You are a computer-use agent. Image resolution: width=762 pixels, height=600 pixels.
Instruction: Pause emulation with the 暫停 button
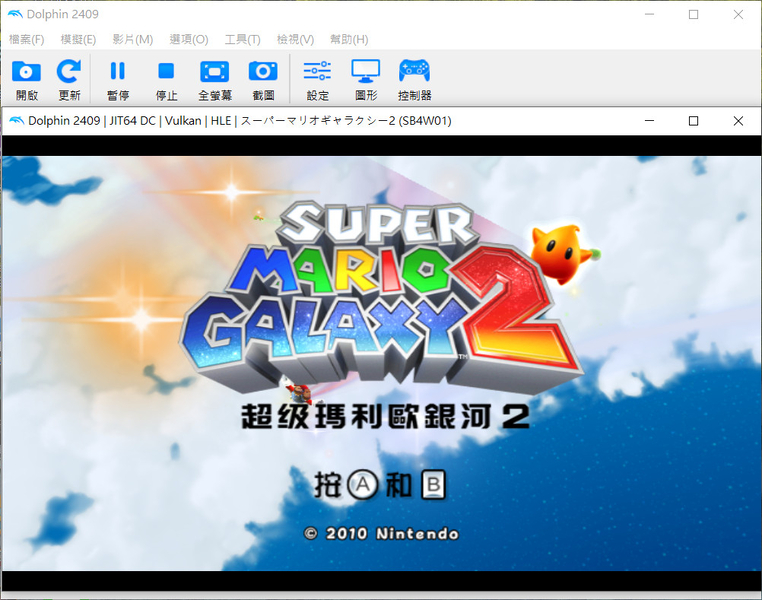(118, 80)
